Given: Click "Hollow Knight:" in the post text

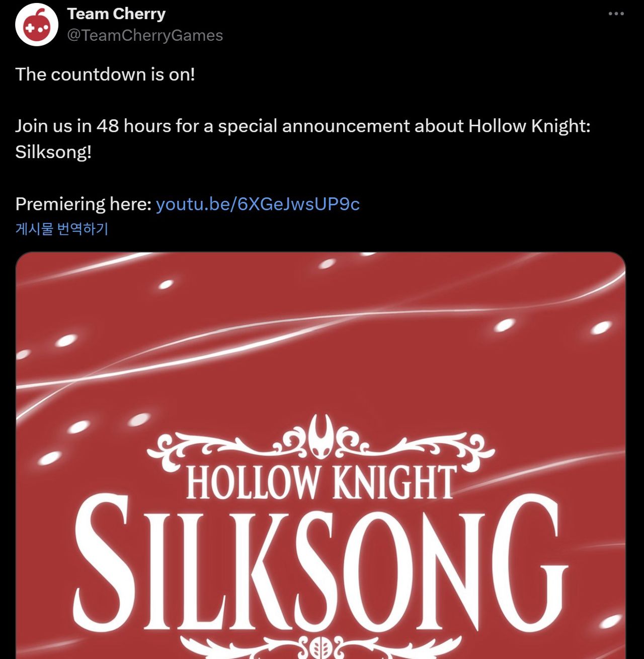Looking at the screenshot, I should tap(529, 126).
